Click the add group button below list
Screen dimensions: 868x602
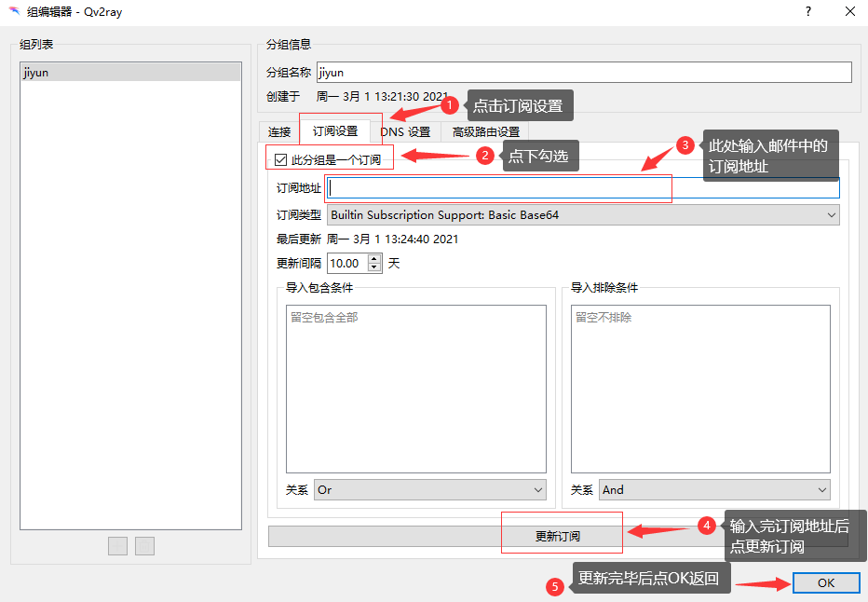point(117,546)
